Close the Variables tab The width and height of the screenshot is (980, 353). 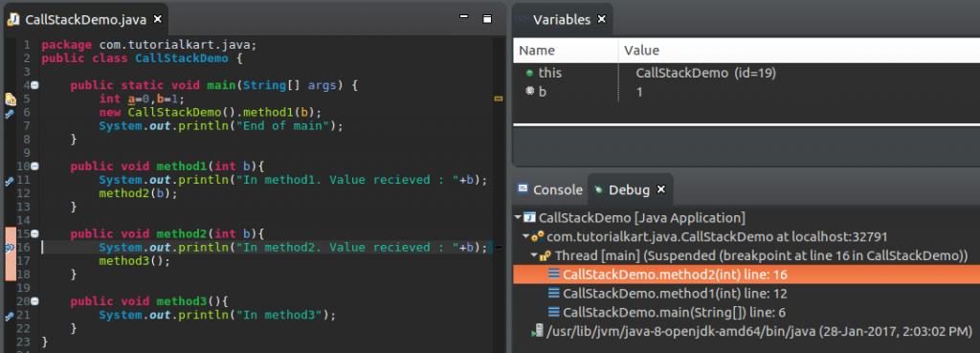tap(602, 19)
